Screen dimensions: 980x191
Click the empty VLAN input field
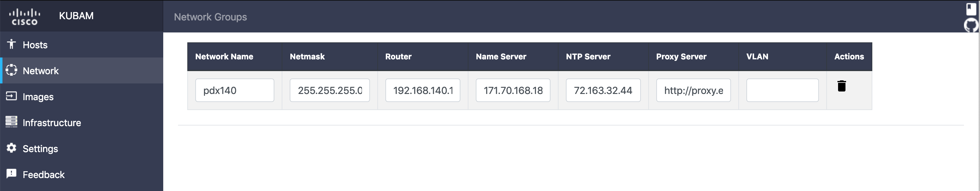(x=782, y=90)
